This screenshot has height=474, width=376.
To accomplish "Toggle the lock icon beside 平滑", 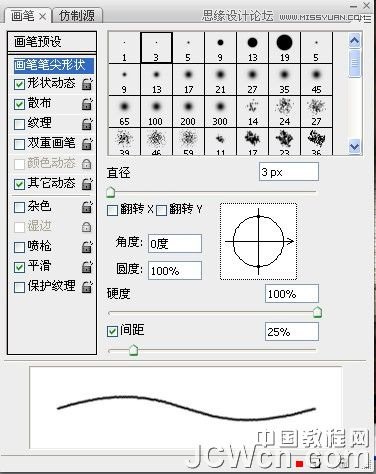I will (87, 267).
